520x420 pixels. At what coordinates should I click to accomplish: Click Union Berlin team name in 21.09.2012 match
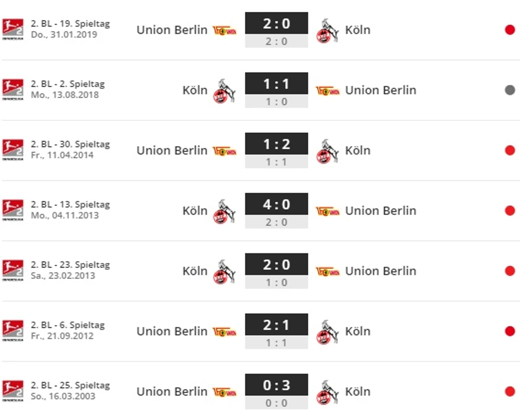pos(172,331)
